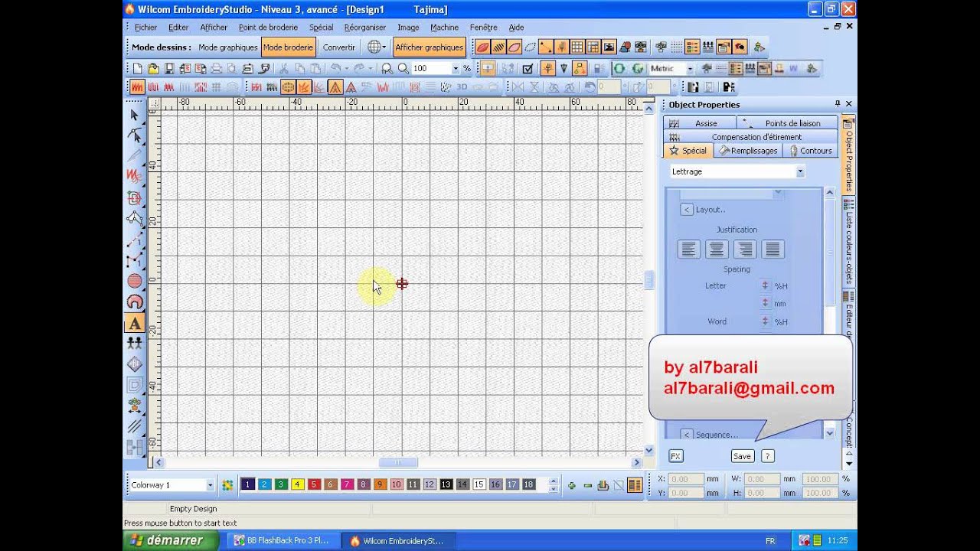The height and width of the screenshot is (551, 980).
Task: Select the ring-shaped Input C tool
Action: coord(135,302)
